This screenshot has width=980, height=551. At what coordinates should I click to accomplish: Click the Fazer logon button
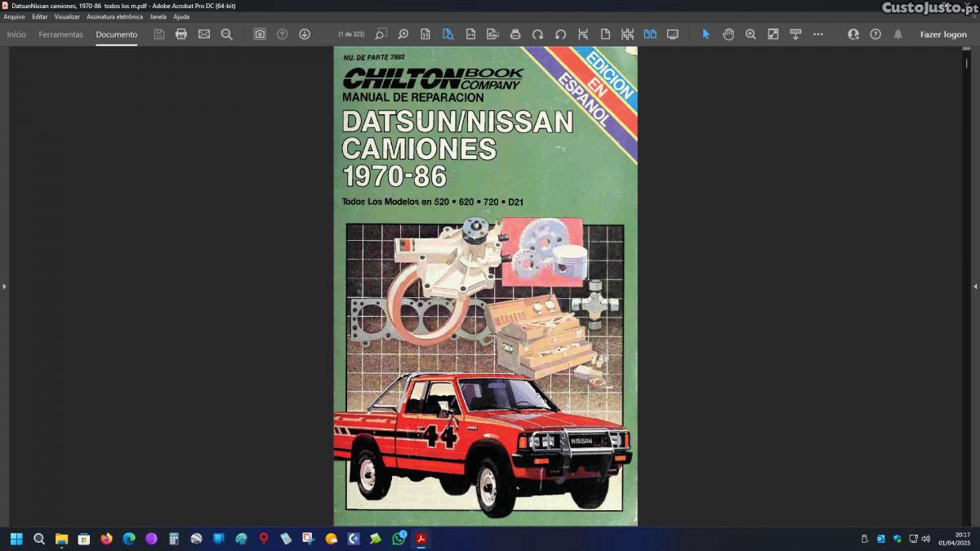943,34
